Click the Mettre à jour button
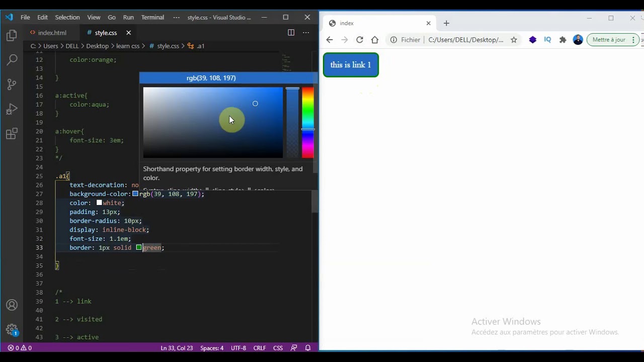The image size is (644, 362). pyautogui.click(x=613, y=40)
